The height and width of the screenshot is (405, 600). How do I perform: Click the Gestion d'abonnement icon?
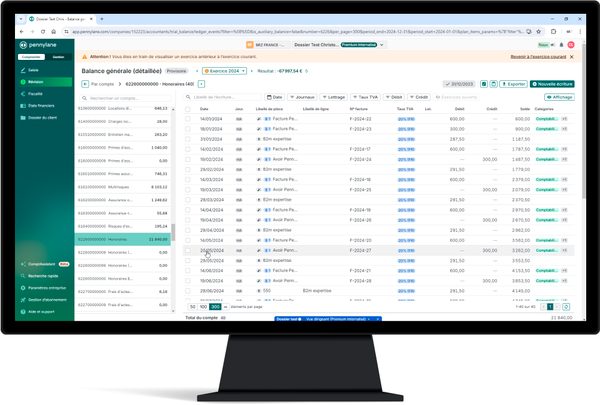coord(23,300)
